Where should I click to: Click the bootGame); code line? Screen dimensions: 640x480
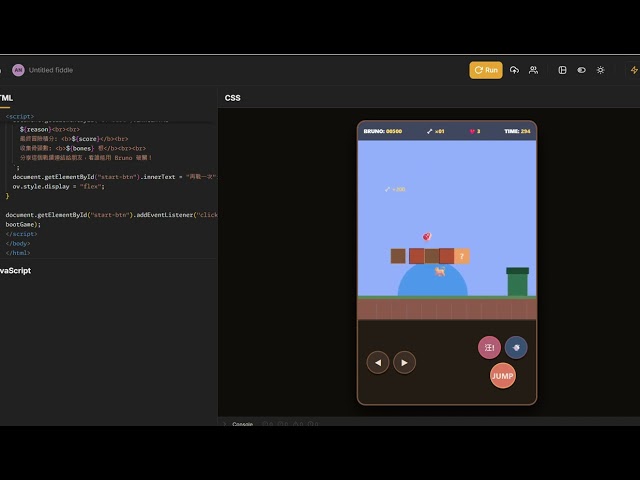click(x=23, y=224)
